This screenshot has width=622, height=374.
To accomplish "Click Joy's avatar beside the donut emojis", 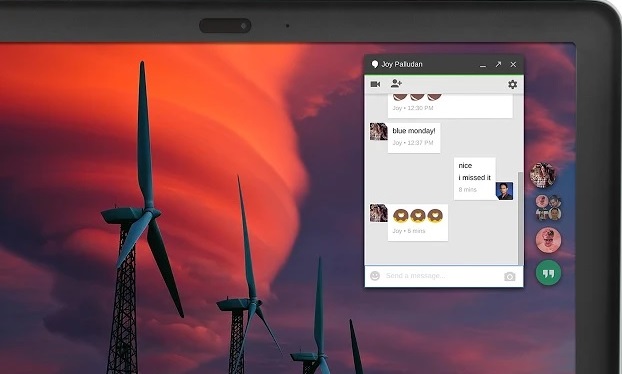I will [x=378, y=213].
